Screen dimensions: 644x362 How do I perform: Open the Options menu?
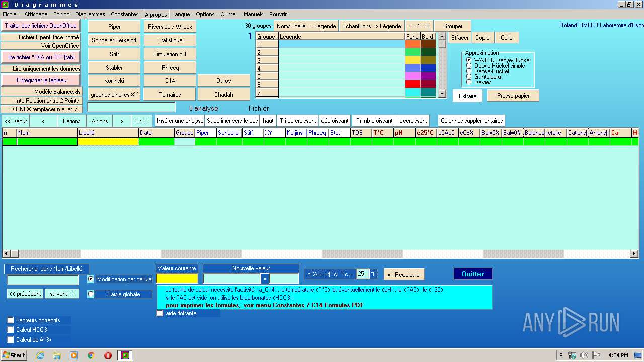pyautogui.click(x=205, y=14)
